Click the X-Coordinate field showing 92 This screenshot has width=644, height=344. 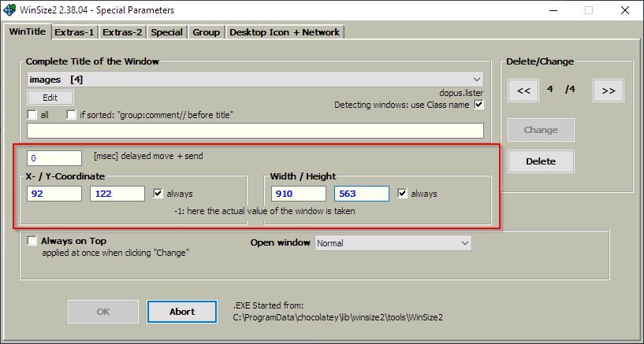tap(54, 194)
